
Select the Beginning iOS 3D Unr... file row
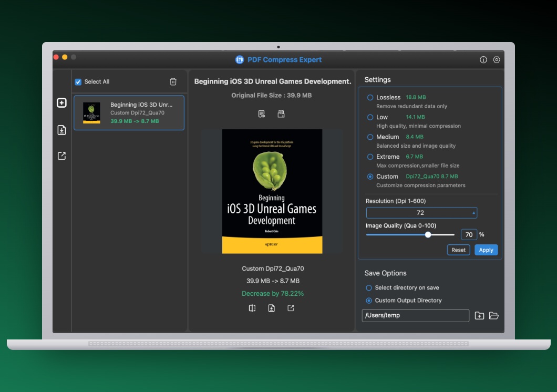pos(129,113)
